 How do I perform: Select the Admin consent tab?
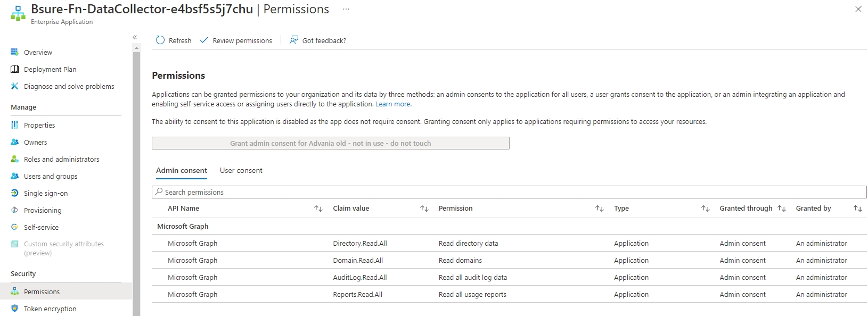click(x=182, y=171)
